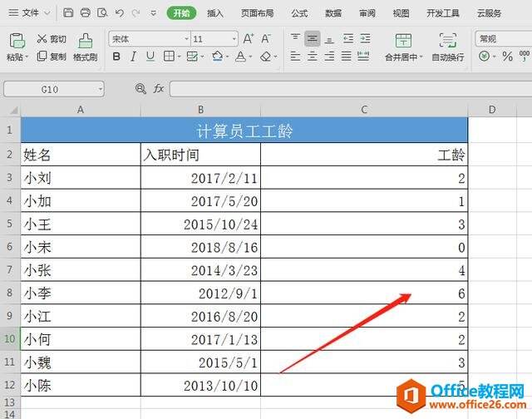532x419 pixels.
Task: Click the formula bar input field
Action: 351,89
